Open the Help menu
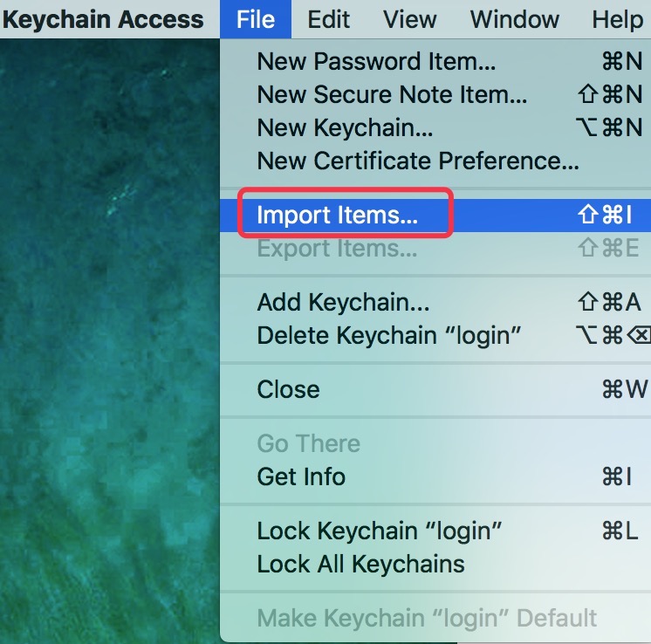This screenshot has width=651, height=644. click(617, 19)
